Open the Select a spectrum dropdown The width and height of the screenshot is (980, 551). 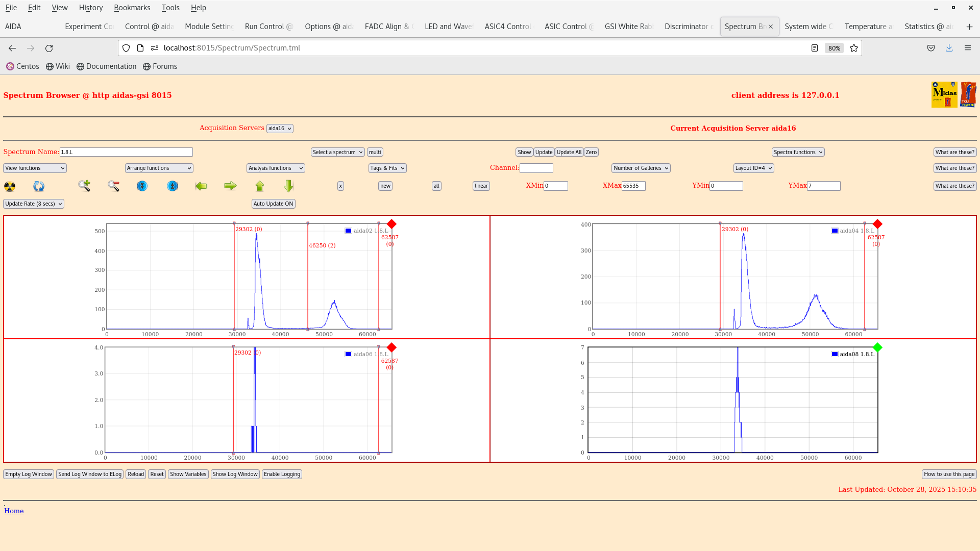(x=337, y=152)
